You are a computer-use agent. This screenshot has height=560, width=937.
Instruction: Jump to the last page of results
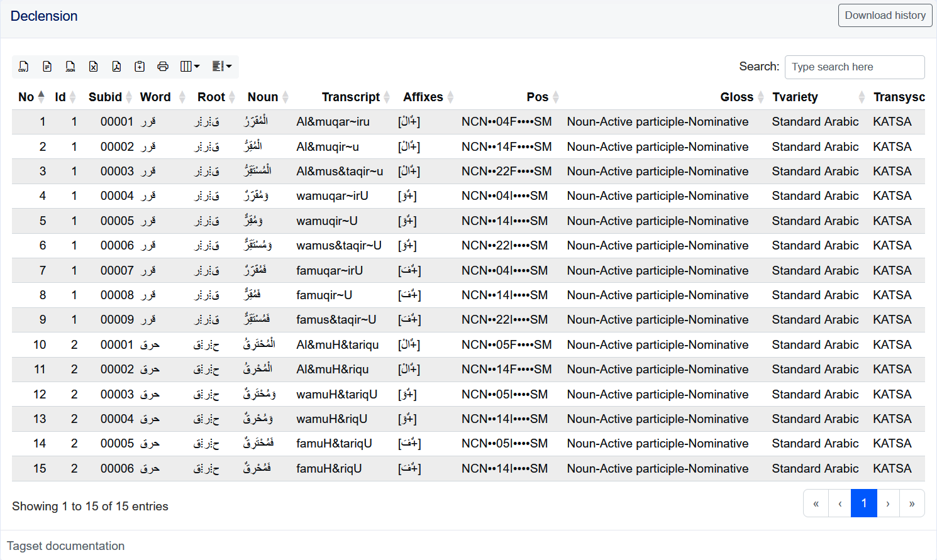click(x=912, y=503)
